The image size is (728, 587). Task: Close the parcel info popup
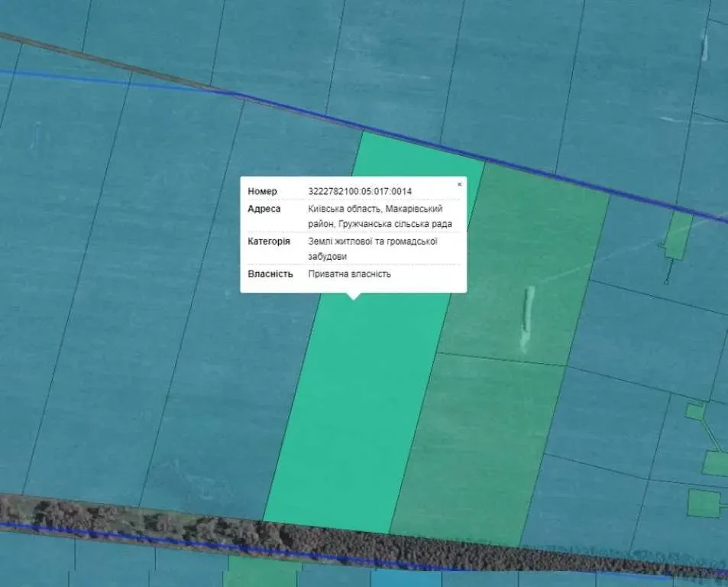point(459,184)
